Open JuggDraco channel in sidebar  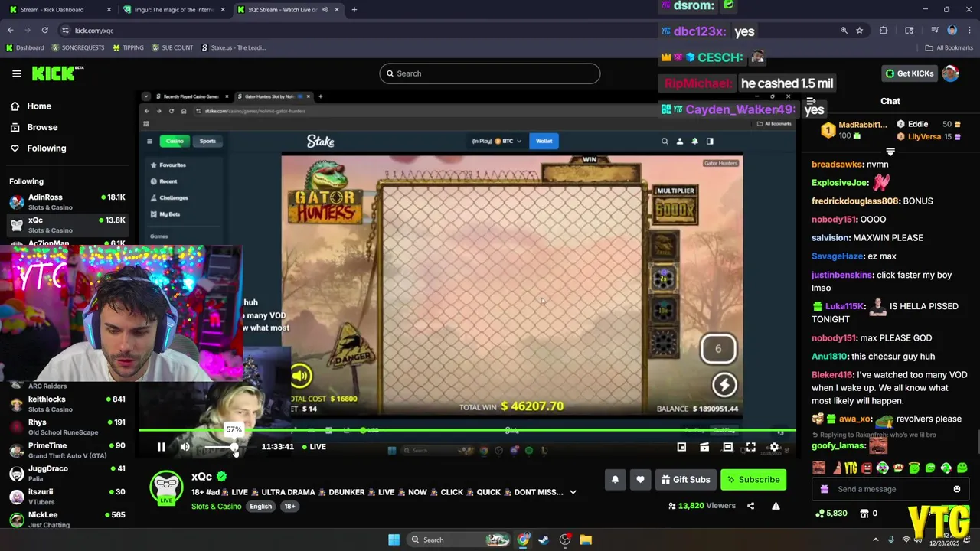67,473
